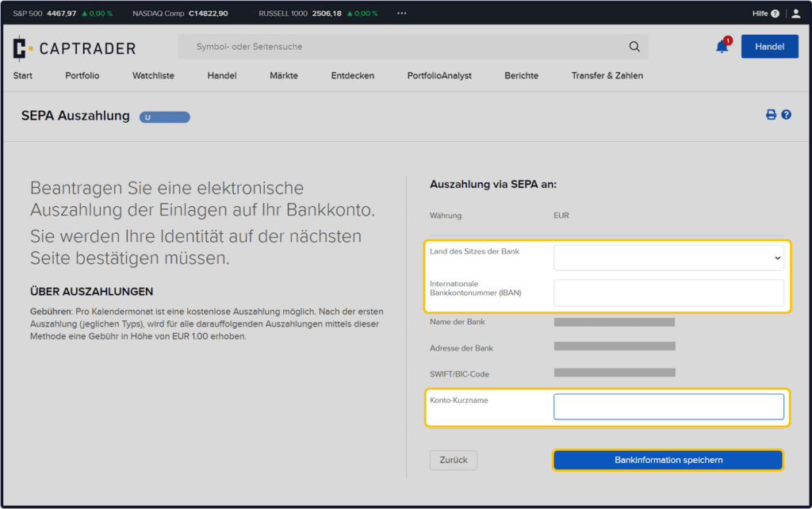Image resolution: width=812 pixels, height=509 pixels.
Task: Open the Handel navigation item
Action: tap(222, 75)
